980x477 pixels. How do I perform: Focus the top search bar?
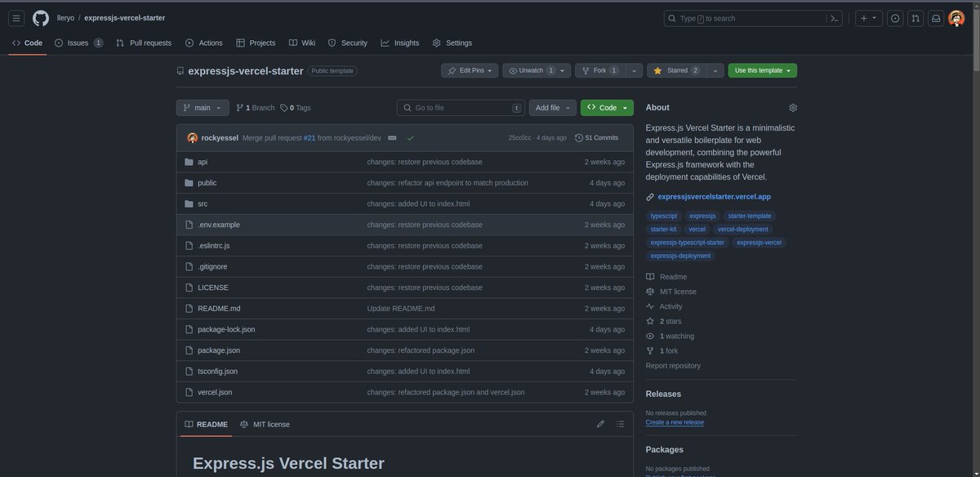pyautogui.click(x=753, y=18)
